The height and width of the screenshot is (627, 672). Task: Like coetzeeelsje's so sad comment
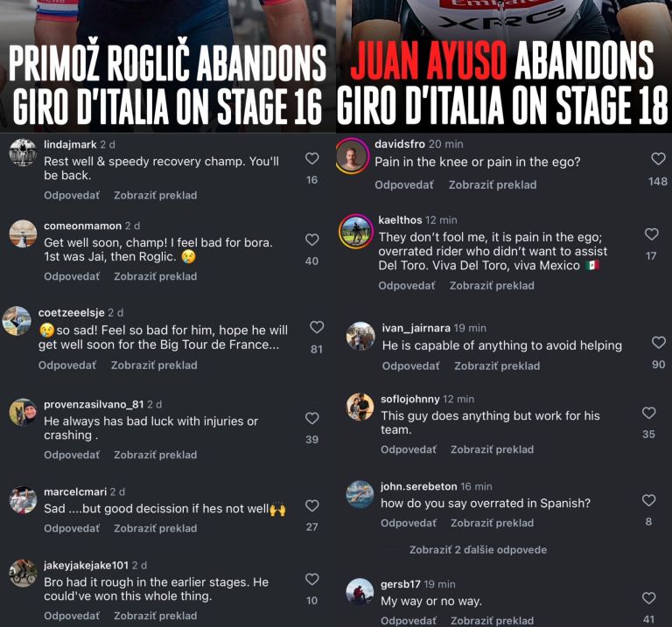(x=317, y=327)
